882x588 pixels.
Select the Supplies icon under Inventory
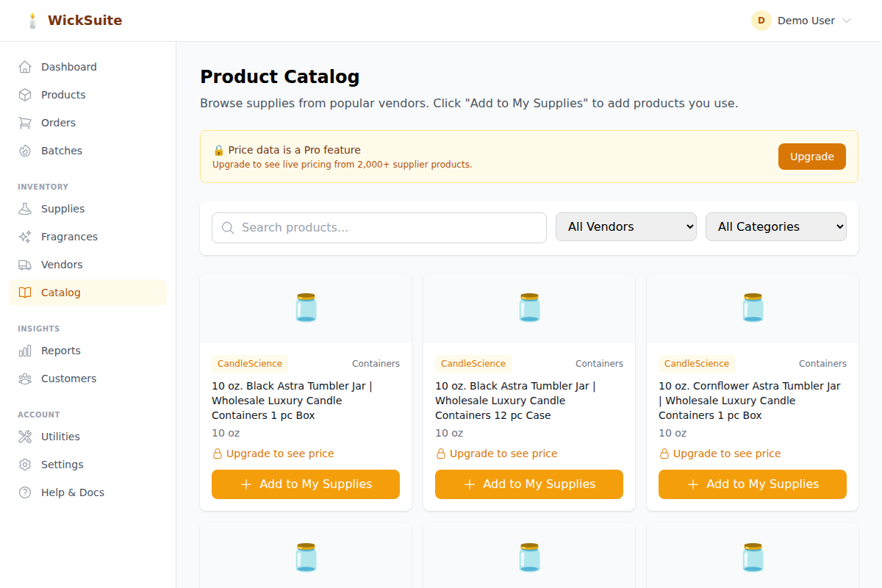[25, 208]
